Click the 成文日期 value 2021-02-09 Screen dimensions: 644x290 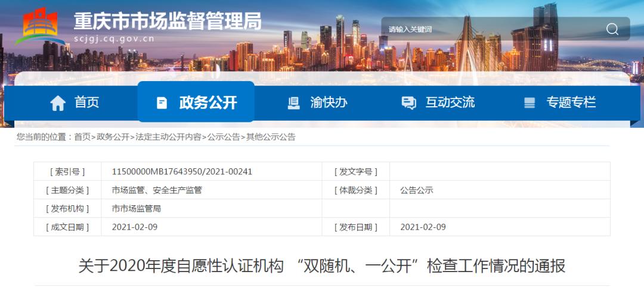pyautogui.click(x=135, y=227)
